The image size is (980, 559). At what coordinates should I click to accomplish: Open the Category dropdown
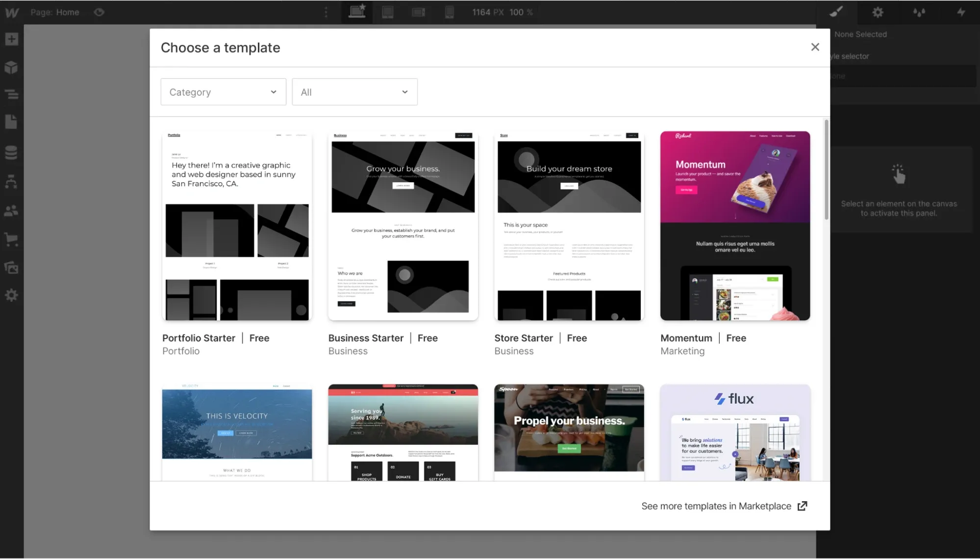pyautogui.click(x=223, y=92)
